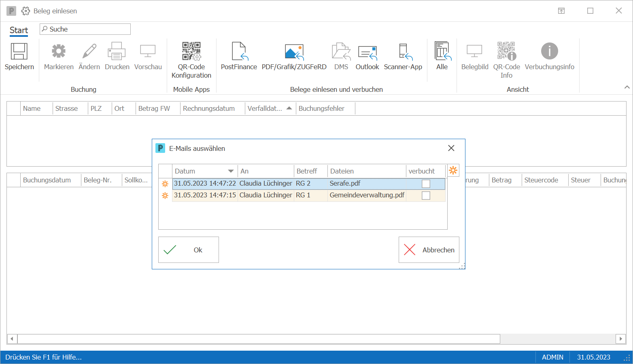
Task: Click the Drucken printer icon
Action: click(x=117, y=51)
